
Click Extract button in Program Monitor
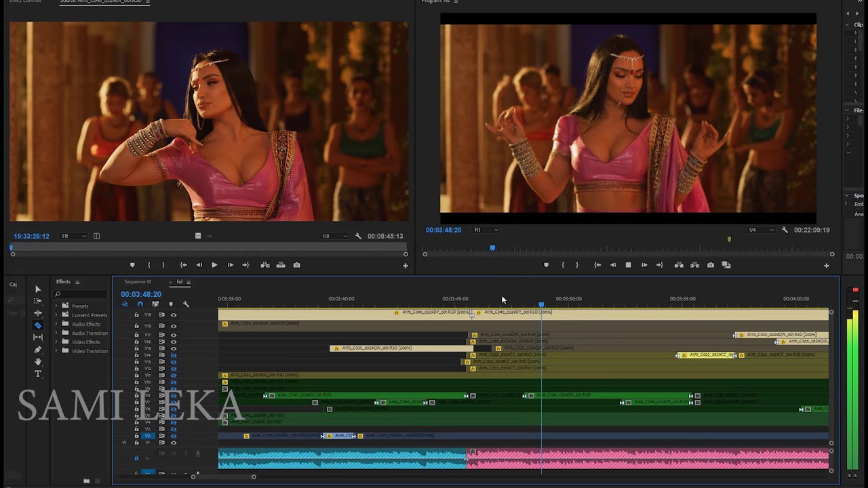click(x=694, y=265)
